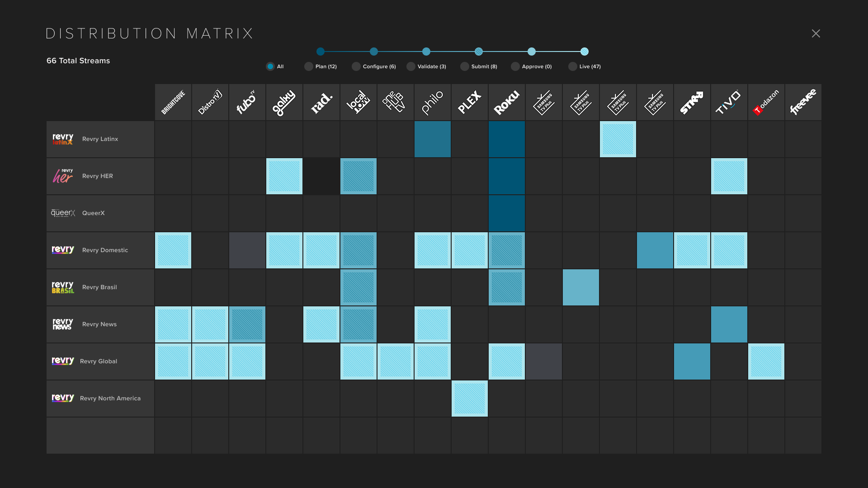Viewport: 868px width, 488px height.
Task: Click the hatched stage dot above Submit
Action: coord(479,52)
